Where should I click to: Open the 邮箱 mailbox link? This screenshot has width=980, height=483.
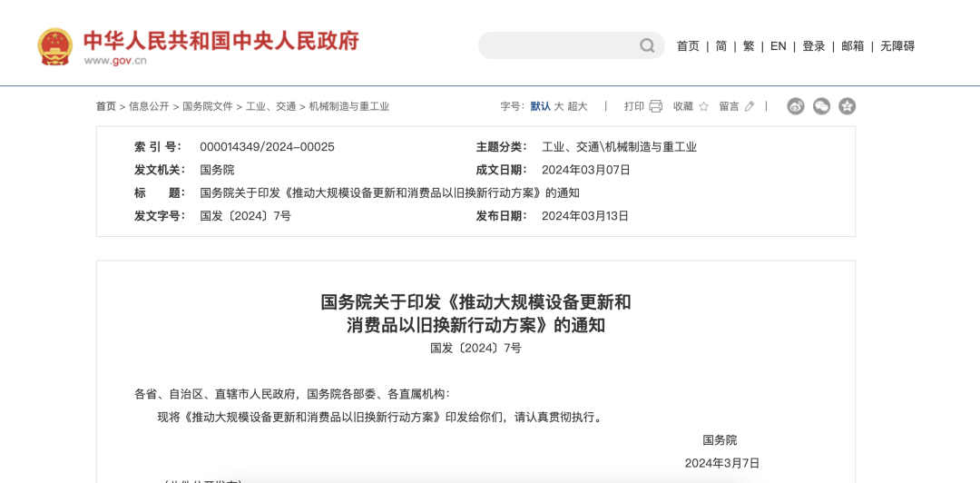click(x=852, y=46)
